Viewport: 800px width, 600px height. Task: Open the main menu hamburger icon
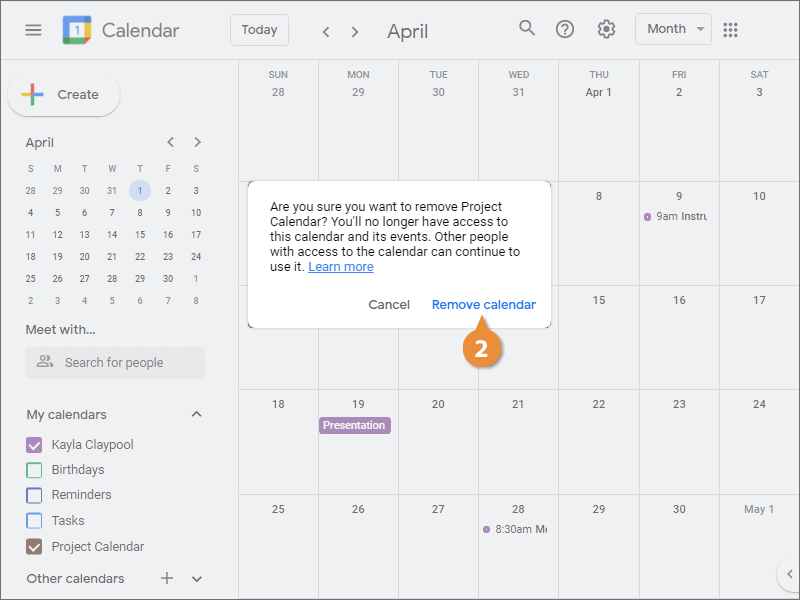tap(33, 30)
